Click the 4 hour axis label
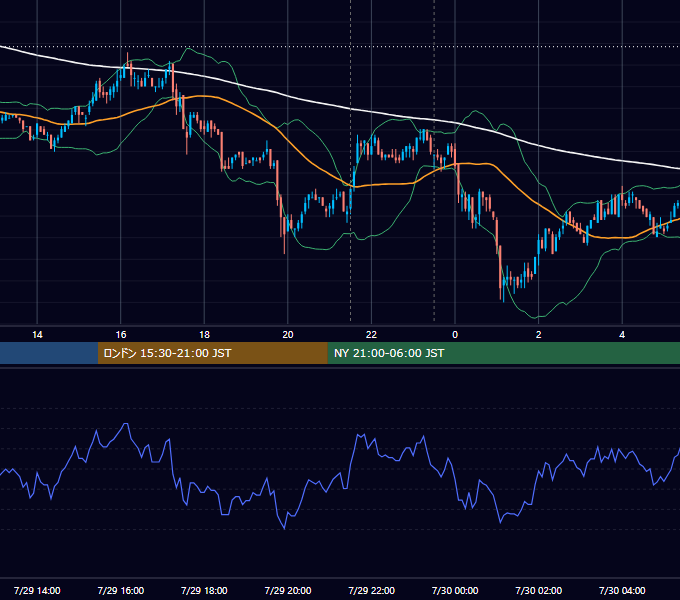Image resolution: width=680 pixels, height=600 pixels. [x=622, y=335]
